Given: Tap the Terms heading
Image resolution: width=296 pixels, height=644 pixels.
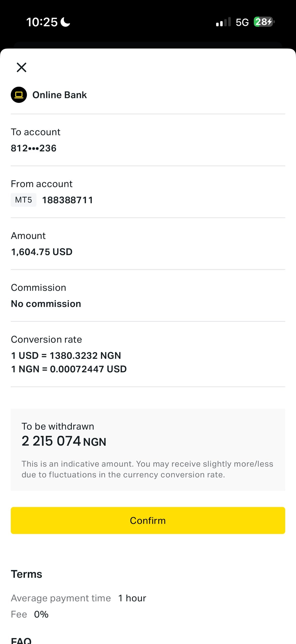Looking at the screenshot, I should pyautogui.click(x=26, y=574).
